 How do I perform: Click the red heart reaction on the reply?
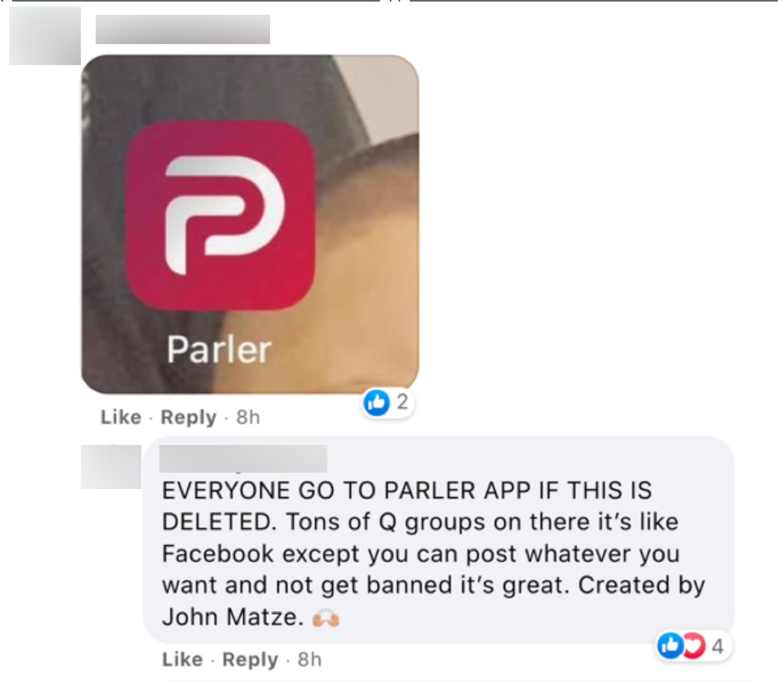coord(694,645)
